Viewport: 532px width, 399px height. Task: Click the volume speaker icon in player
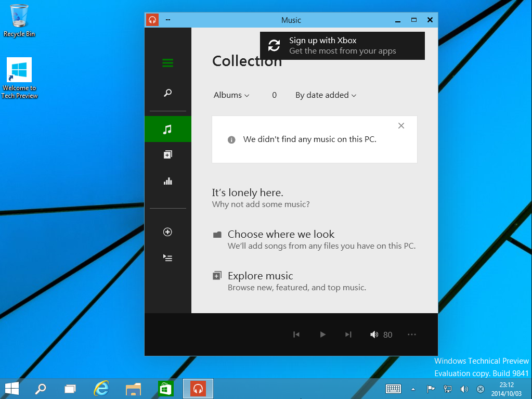pyautogui.click(x=374, y=334)
